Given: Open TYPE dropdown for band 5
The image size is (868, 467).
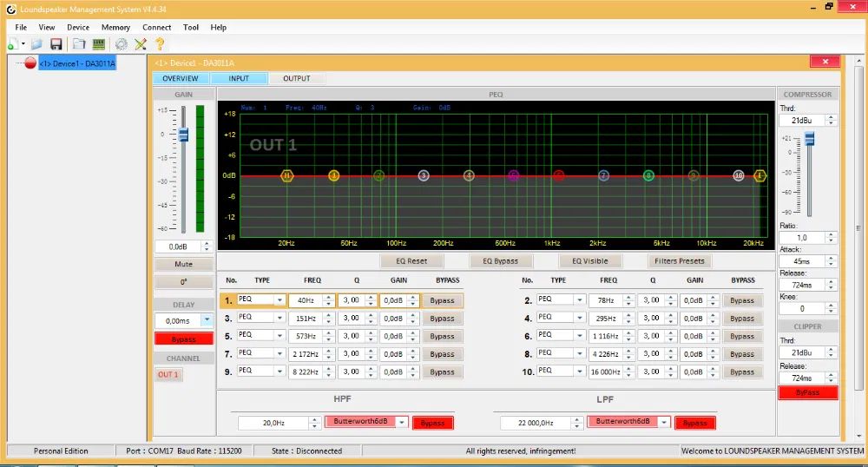Looking at the screenshot, I should pos(280,336).
